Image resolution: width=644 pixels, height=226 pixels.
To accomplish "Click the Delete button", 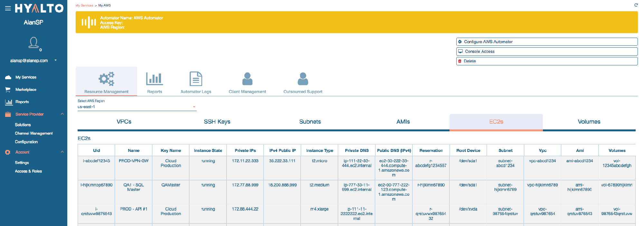I will pos(547,61).
